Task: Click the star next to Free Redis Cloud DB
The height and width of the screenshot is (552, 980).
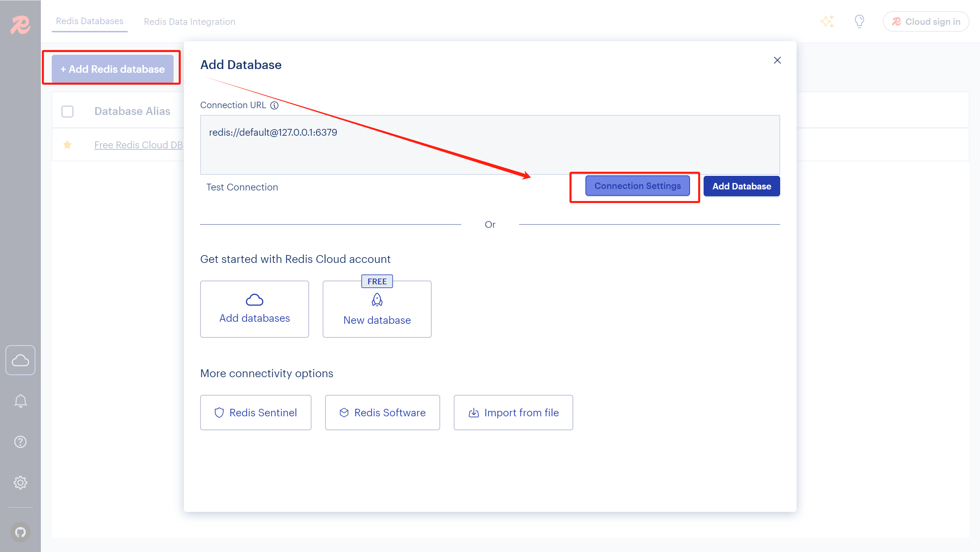Action: 67,145
